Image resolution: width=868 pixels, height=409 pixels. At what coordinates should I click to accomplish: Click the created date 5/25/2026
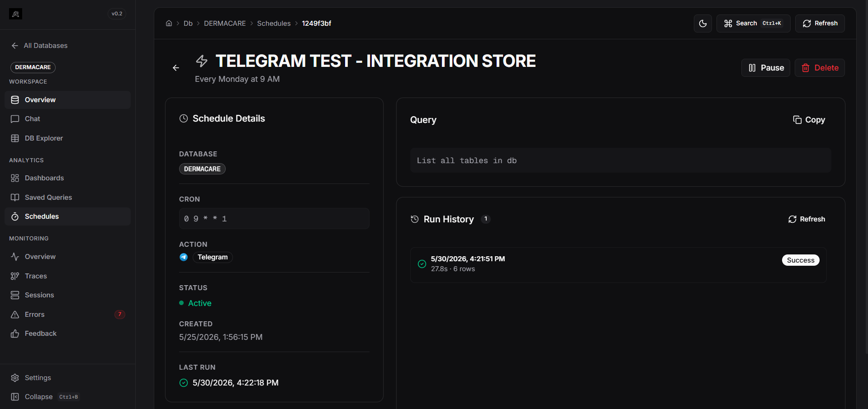click(x=221, y=337)
